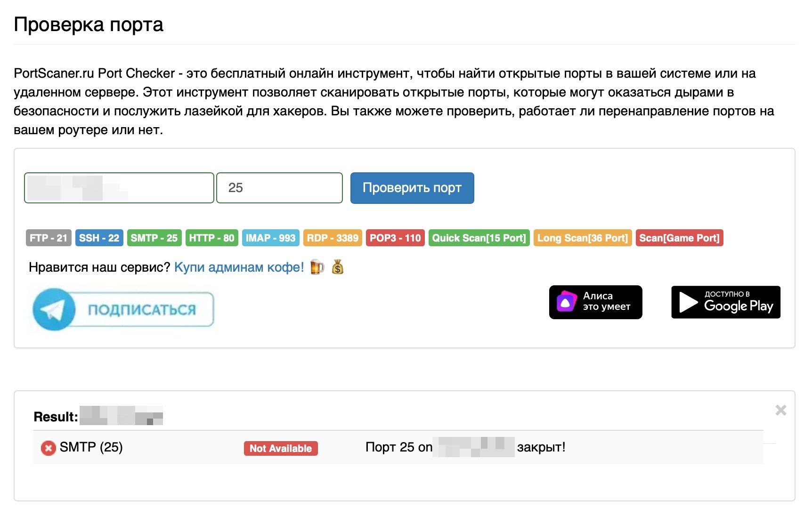Pick the SMTP - 25 port preset

(154, 238)
